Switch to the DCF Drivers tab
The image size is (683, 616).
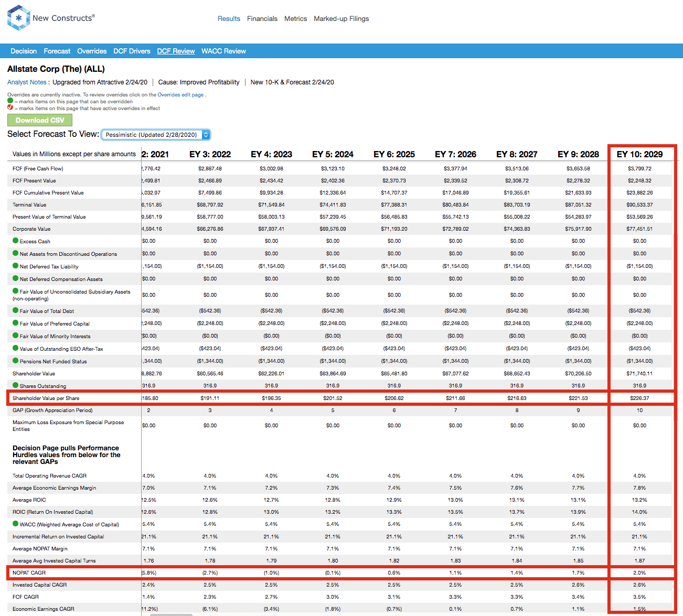[x=132, y=51]
